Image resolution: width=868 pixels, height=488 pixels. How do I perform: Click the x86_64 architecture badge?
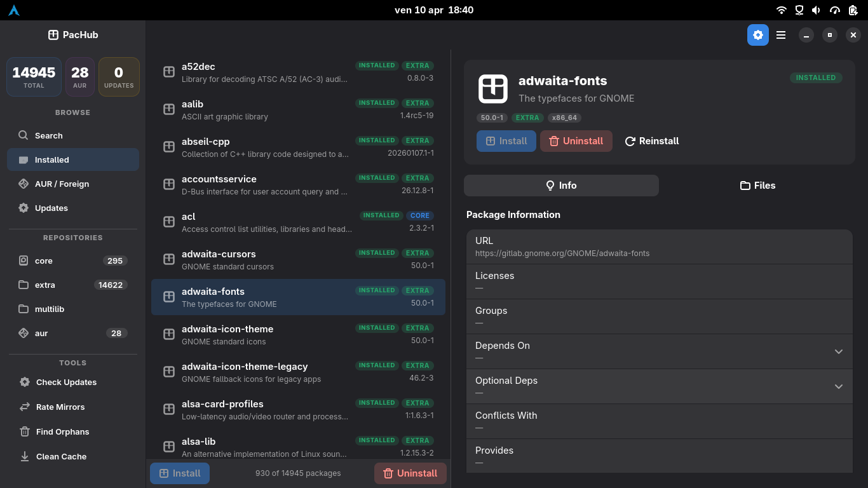click(565, 118)
